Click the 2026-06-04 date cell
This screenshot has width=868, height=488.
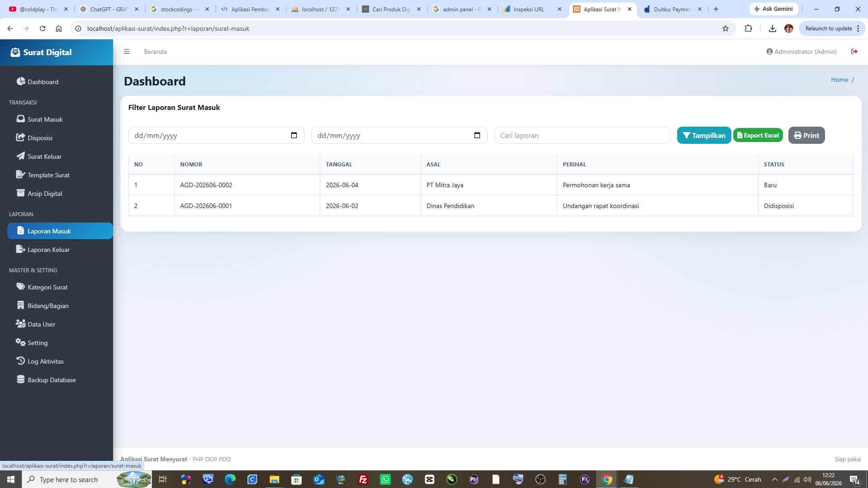coord(370,185)
